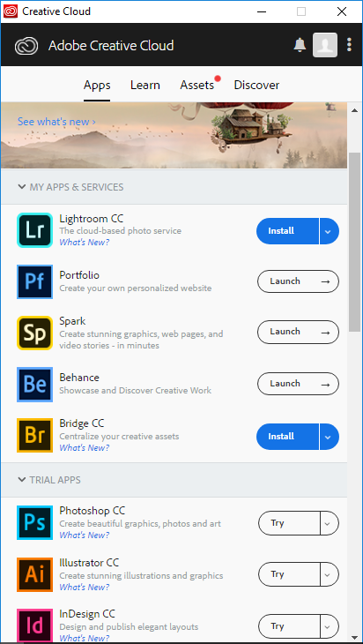The height and width of the screenshot is (644, 363).
Task: Click the Photoshop CC Ps icon
Action: [35, 522]
